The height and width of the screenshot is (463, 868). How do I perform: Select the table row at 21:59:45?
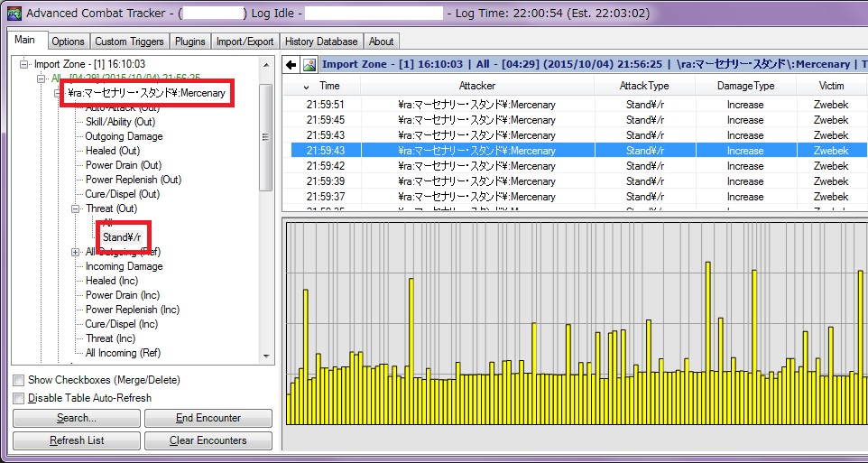pos(575,120)
